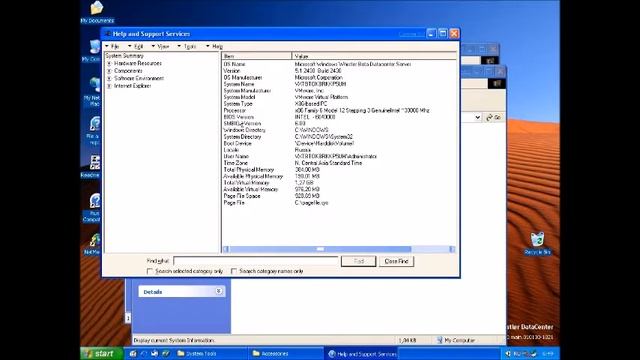Click Internet Explorer Quick Launch icon
Screen dimensions: 640x360
144,353
